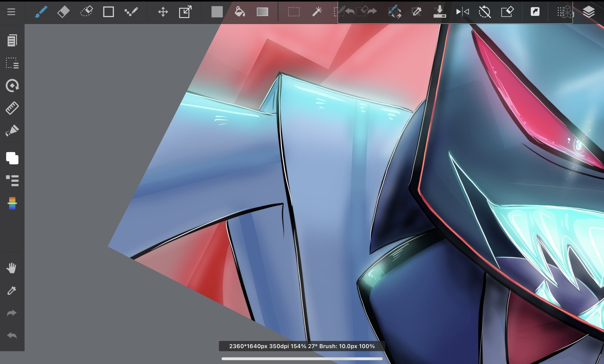Reset the canvas rotation
The image size is (604, 364).
485,12
